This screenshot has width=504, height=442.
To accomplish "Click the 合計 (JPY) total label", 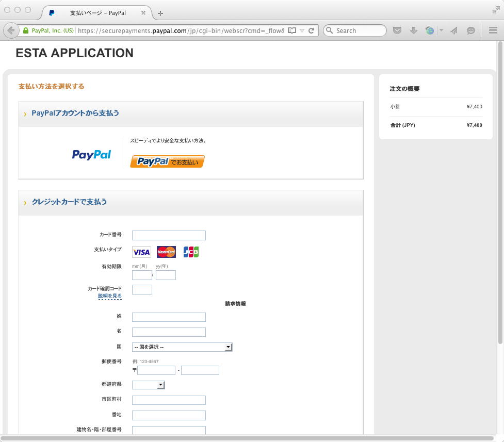I will point(402,125).
